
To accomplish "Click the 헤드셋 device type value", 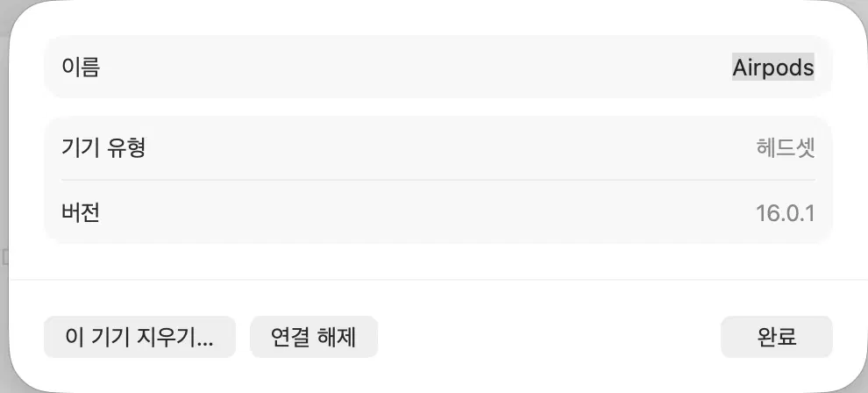I will (785, 147).
